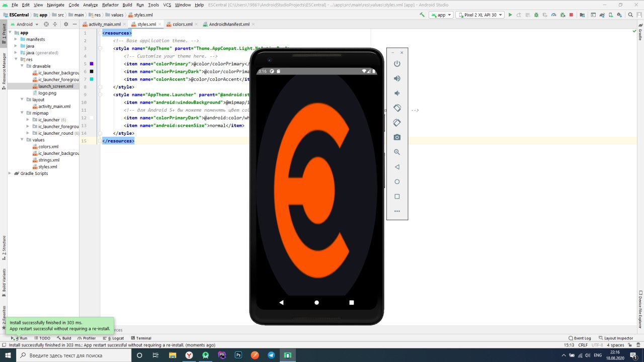Tap the Android recents button on phone screen
The image size is (644, 362).
[x=352, y=303]
